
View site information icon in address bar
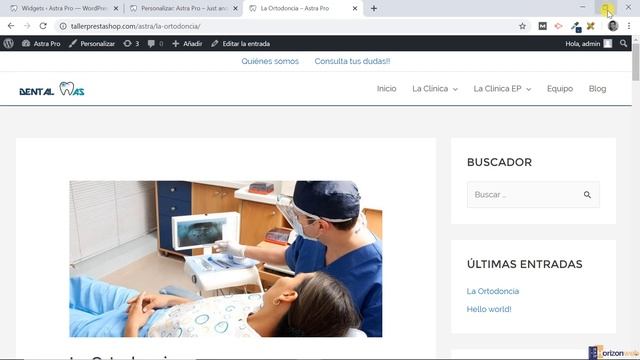(x=63, y=26)
